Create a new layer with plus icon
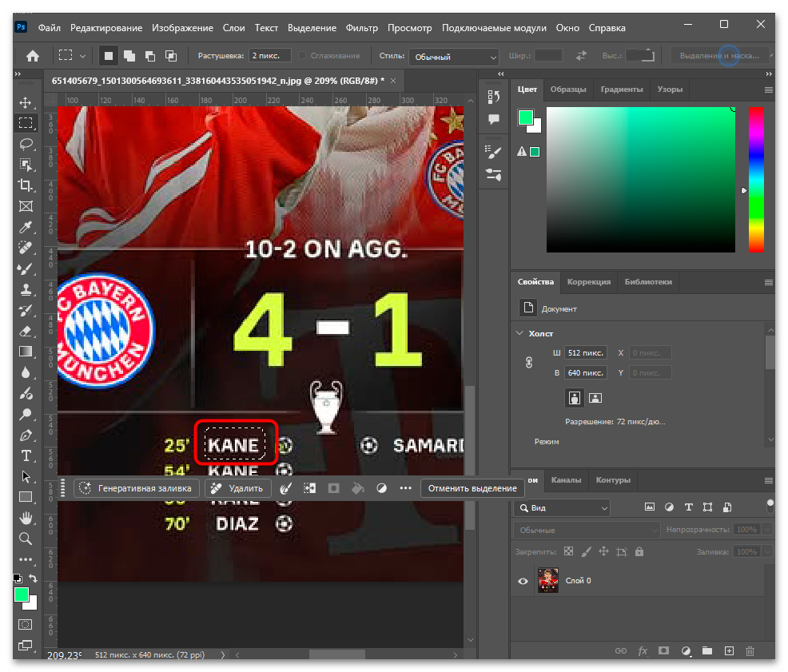 click(729, 651)
